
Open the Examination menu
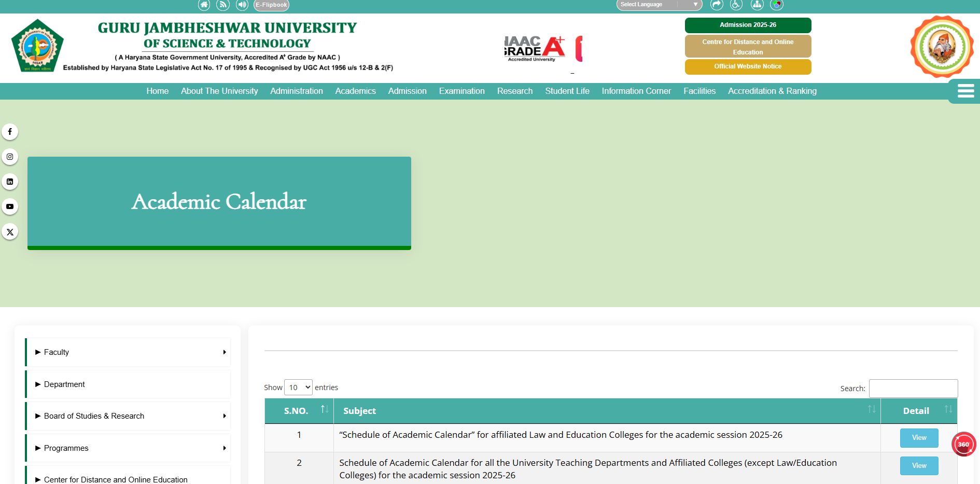pos(461,91)
